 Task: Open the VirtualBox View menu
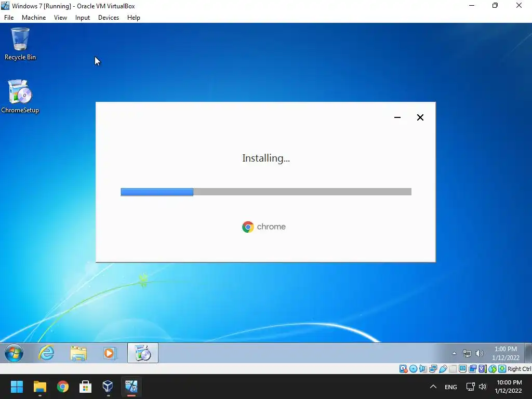tap(60, 18)
